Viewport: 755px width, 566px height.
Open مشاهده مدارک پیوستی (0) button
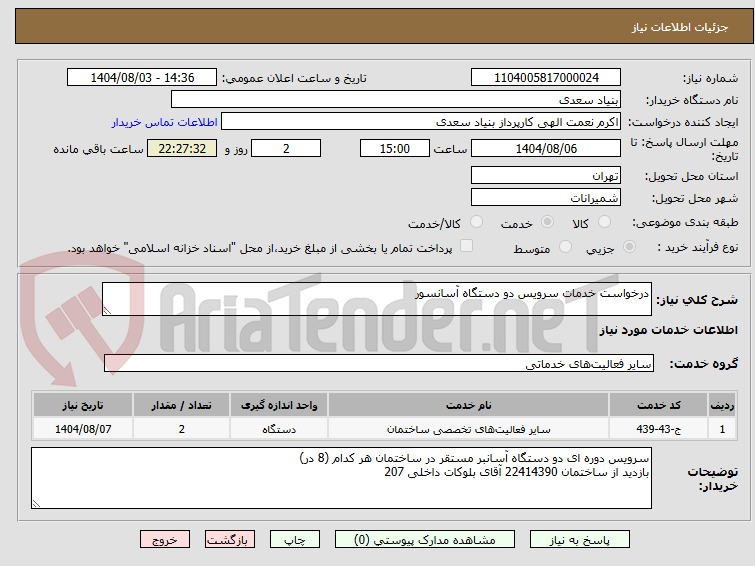coord(425,540)
